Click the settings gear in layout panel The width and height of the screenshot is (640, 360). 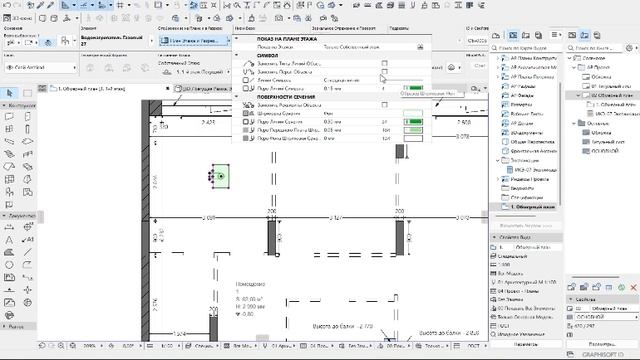pos(630,48)
